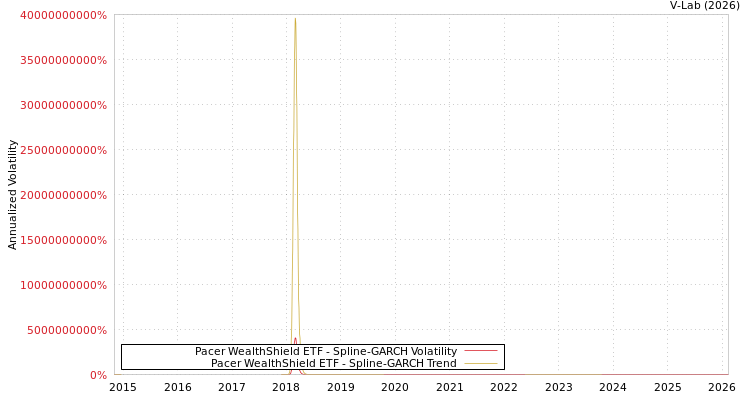
Task: Click the 2018 x-axis label
Action: (x=286, y=387)
